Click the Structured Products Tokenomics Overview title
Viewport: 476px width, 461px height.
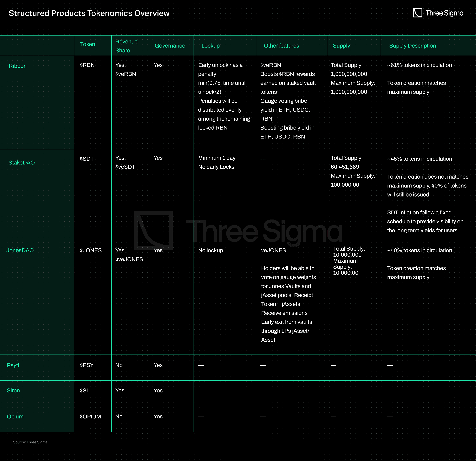click(x=89, y=13)
